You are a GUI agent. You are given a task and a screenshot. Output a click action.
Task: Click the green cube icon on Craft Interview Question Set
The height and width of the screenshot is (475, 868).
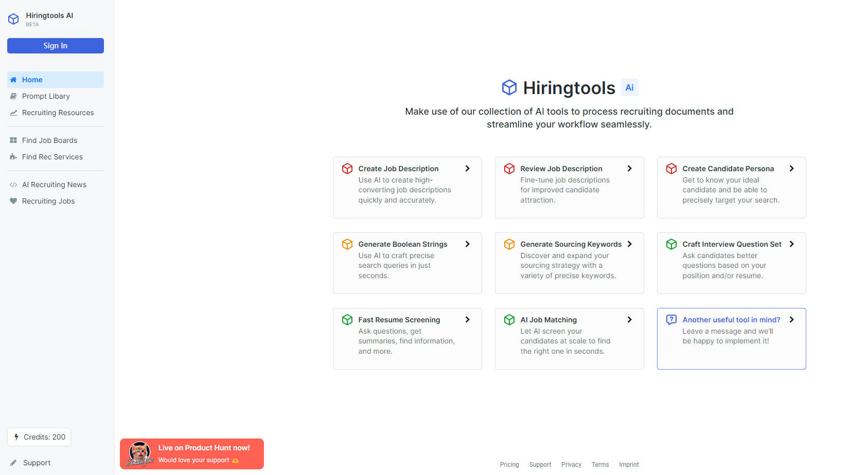tap(671, 244)
